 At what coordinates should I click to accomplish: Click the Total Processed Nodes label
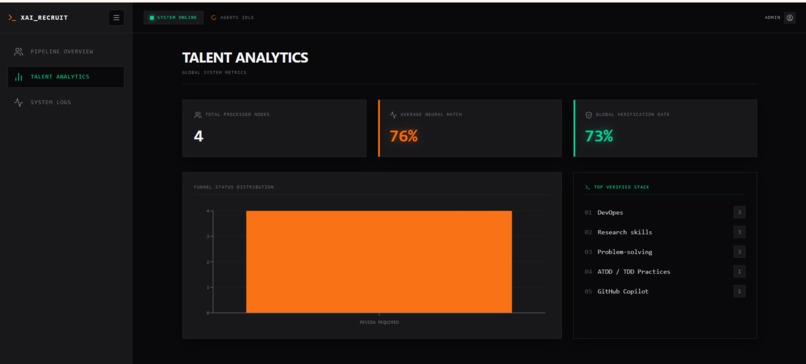[x=237, y=115]
